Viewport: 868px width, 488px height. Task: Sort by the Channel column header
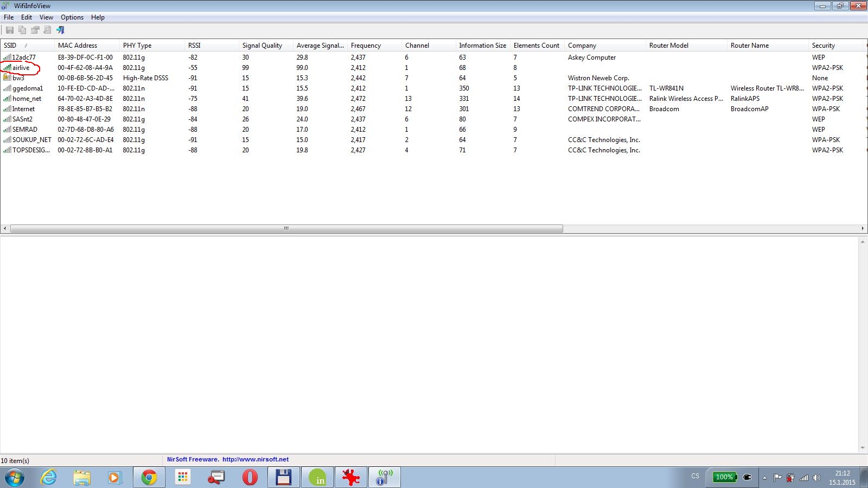coord(429,46)
